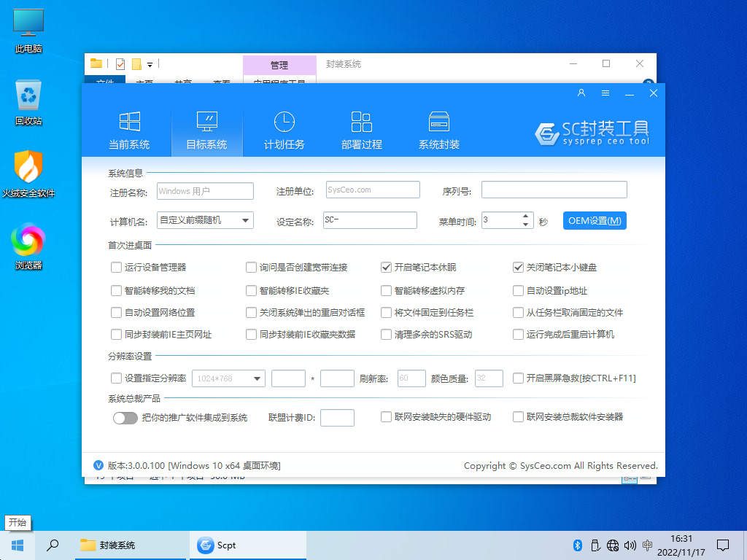The image size is (747, 560).
Task: Open the 1024*768 resolution dropdown
Action: pyautogui.click(x=228, y=378)
